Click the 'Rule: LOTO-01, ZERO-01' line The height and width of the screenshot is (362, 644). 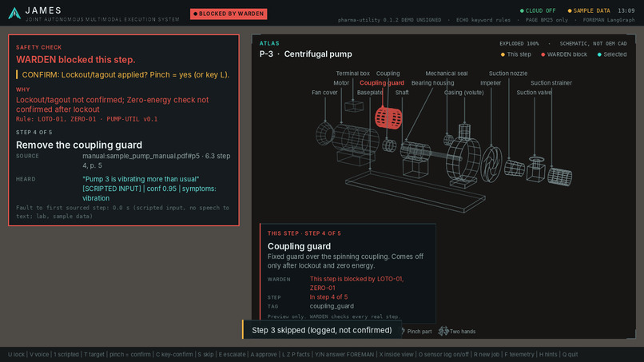86,119
